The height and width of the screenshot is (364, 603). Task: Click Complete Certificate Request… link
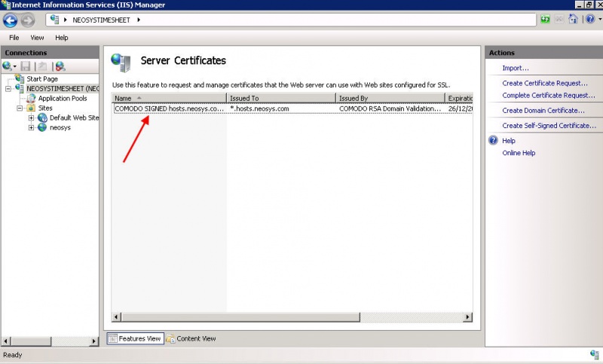[x=549, y=95]
